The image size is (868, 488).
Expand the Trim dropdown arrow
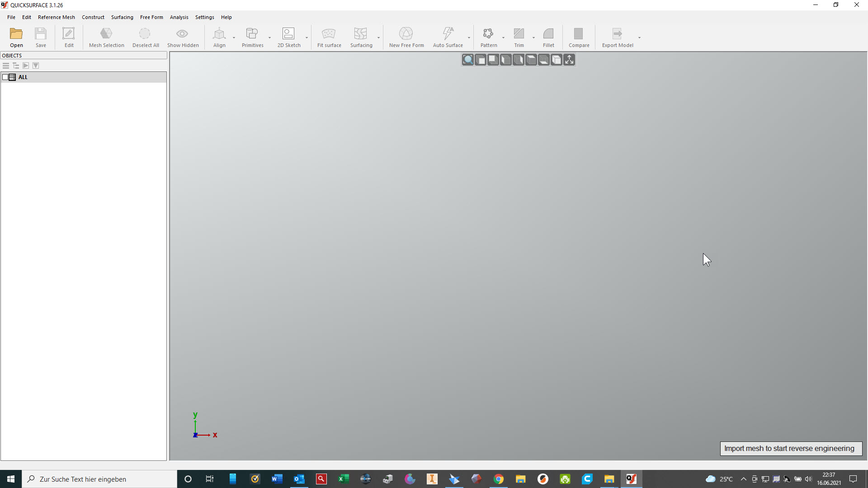pos(534,38)
